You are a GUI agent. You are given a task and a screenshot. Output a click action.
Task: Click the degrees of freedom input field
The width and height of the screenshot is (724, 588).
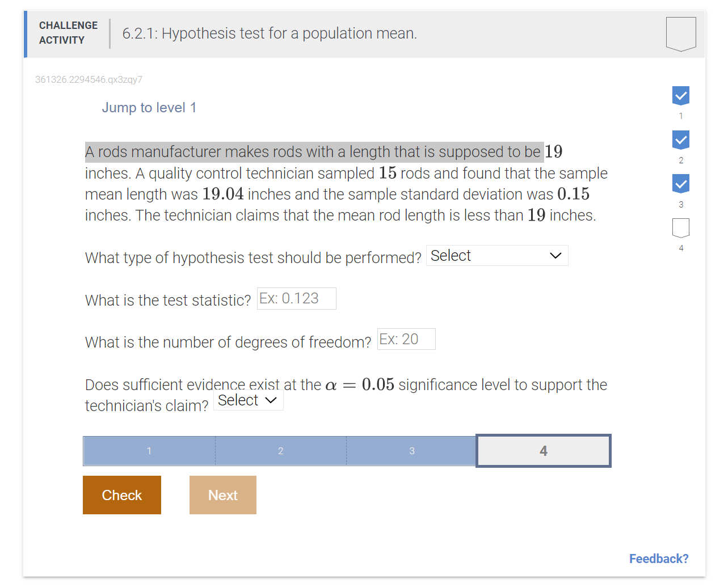tap(406, 339)
